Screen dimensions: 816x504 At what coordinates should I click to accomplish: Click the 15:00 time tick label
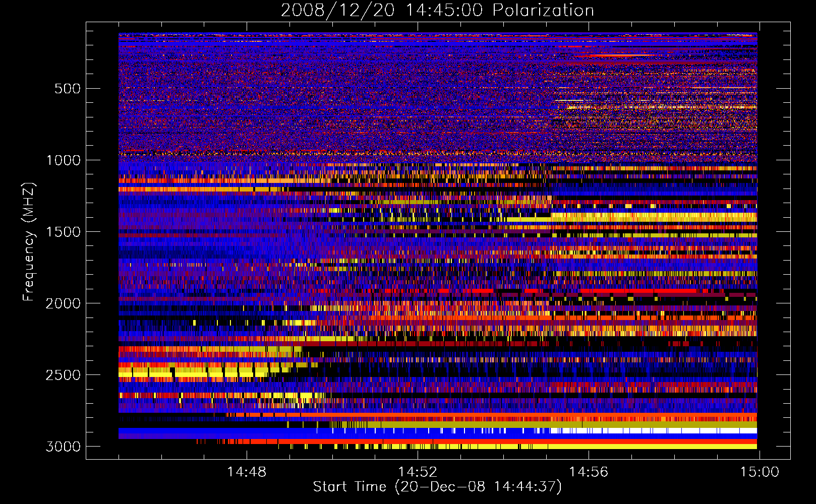point(760,472)
